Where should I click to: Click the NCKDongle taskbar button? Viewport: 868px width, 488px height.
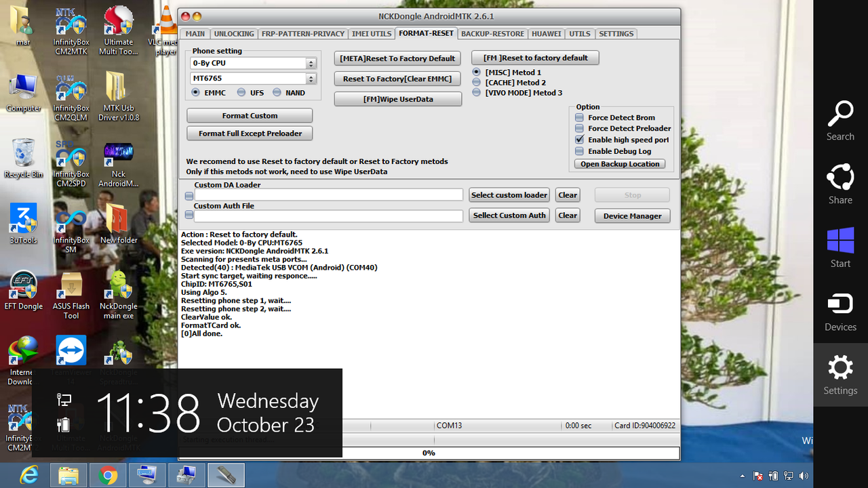[226, 476]
